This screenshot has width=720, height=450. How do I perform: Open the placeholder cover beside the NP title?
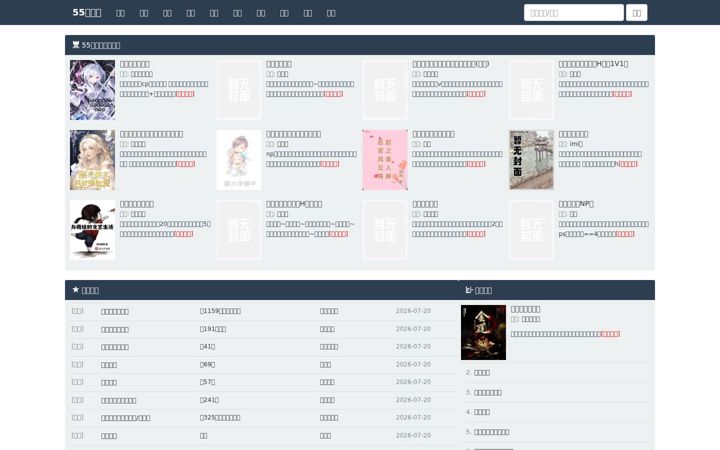[531, 230]
